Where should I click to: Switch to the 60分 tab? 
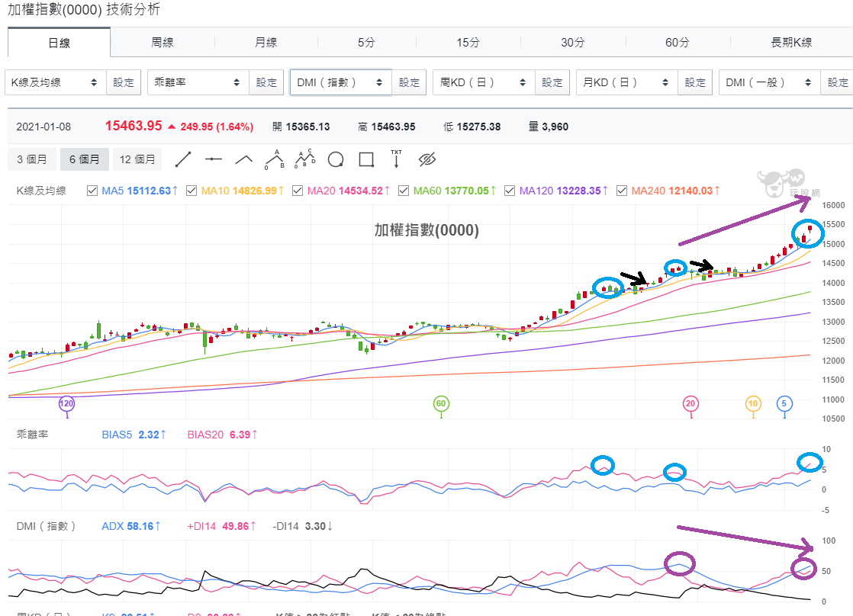pos(678,43)
